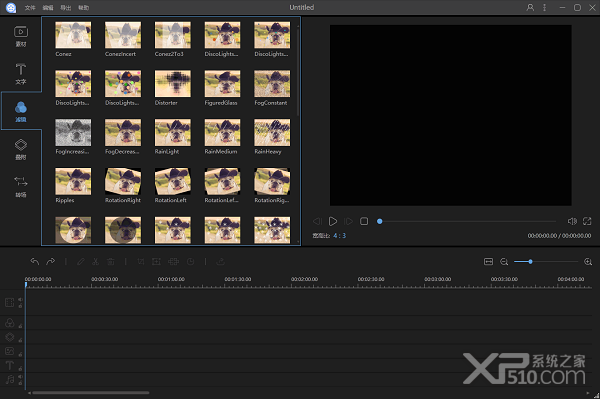This screenshot has width=600, height=399.
Task: Toggle the overlay track lock
Action: click(20, 340)
